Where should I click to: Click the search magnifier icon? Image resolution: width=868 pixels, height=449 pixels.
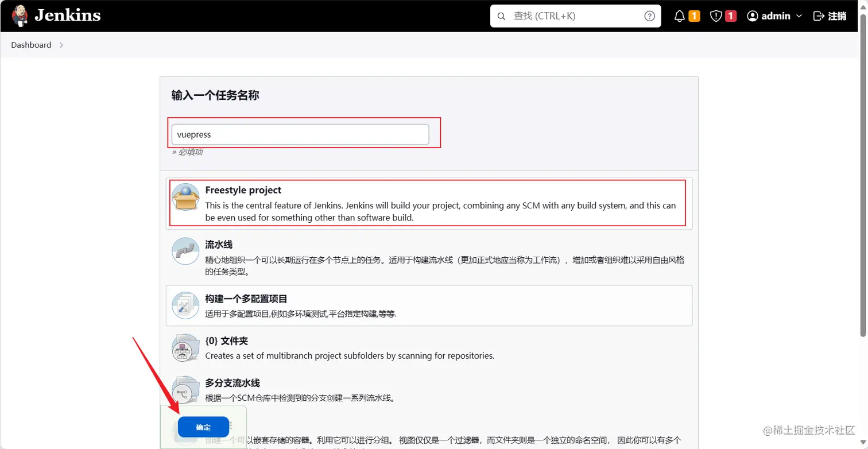501,16
